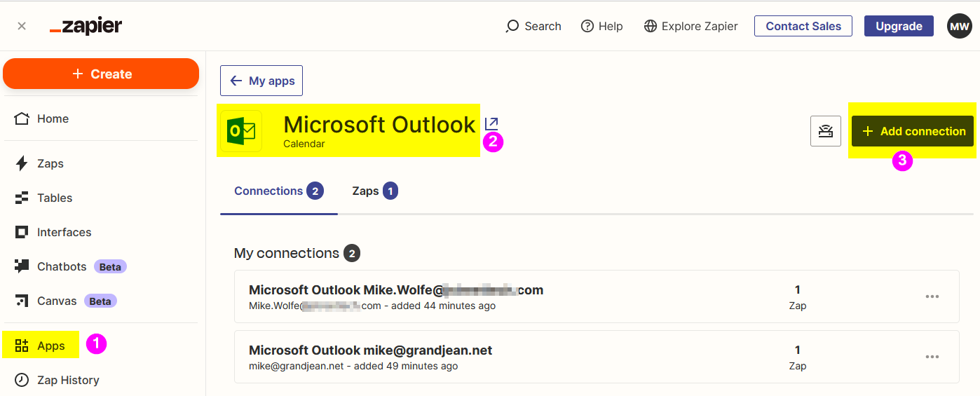
Task: Open the Help menu
Action: click(x=602, y=26)
